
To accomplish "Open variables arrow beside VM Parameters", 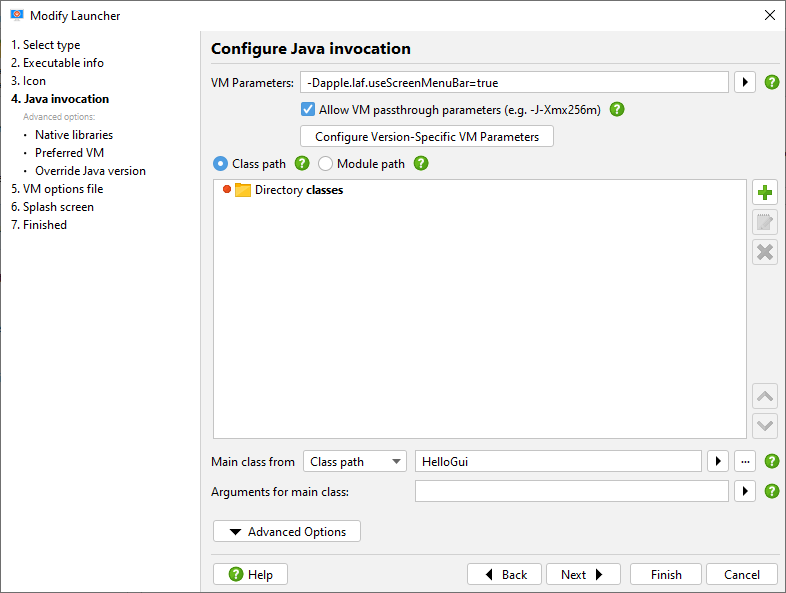I will pyautogui.click(x=745, y=82).
